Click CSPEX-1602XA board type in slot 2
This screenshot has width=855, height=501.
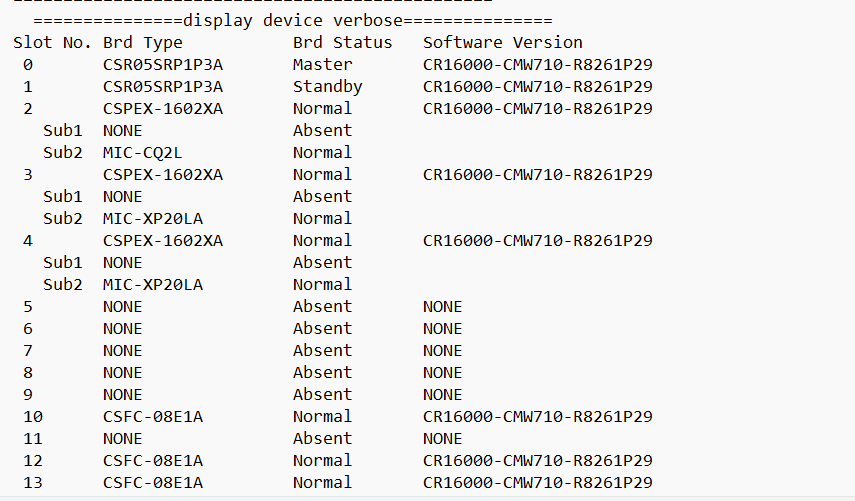[x=162, y=108]
